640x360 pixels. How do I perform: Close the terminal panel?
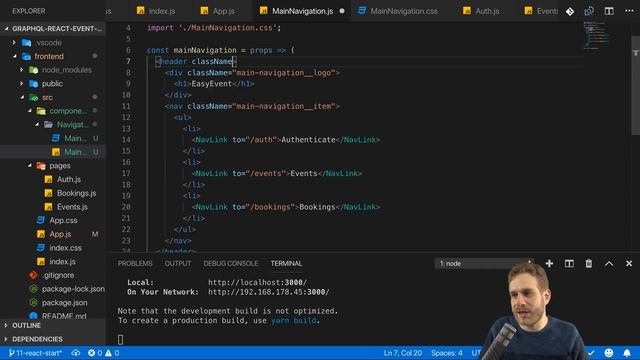(x=629, y=264)
